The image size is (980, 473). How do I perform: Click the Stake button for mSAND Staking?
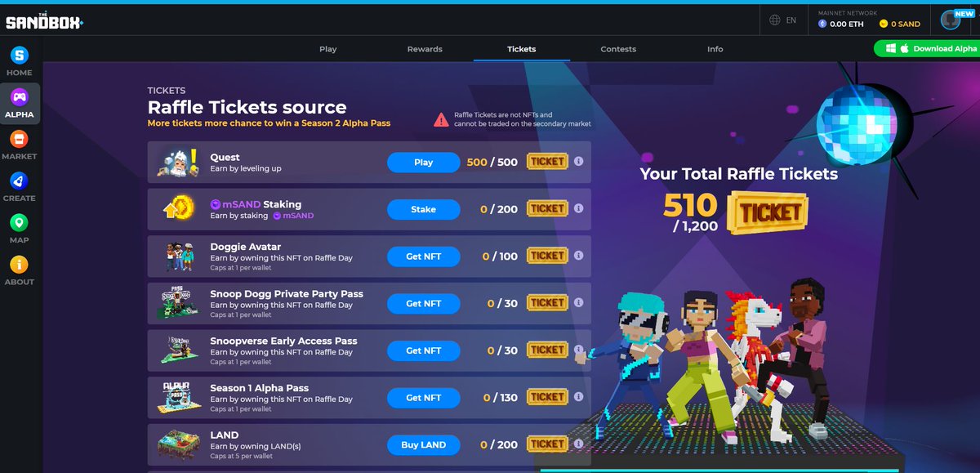(424, 209)
